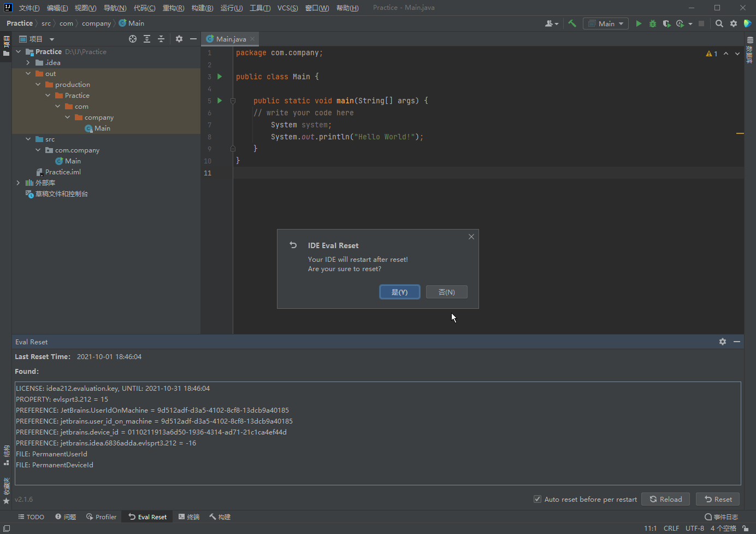Toggle read-only lock icon in status bar
This screenshot has width=756, height=534.
coord(746,529)
